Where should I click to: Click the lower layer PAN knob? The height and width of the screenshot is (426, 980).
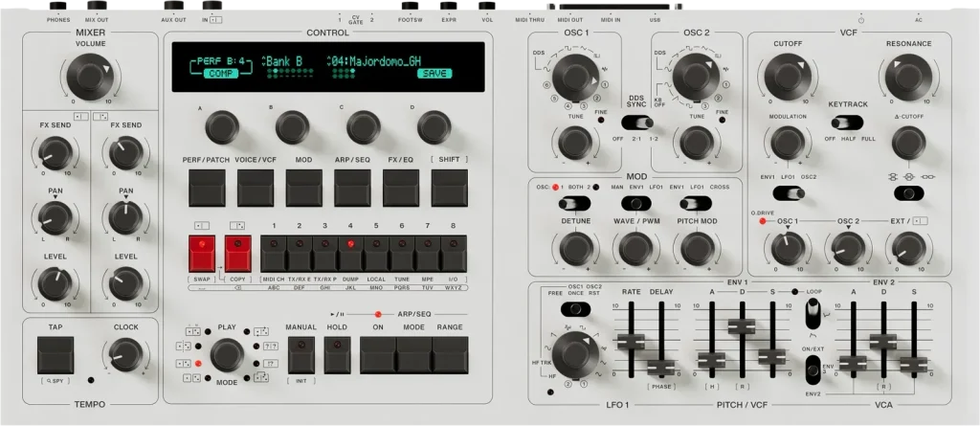55,218
